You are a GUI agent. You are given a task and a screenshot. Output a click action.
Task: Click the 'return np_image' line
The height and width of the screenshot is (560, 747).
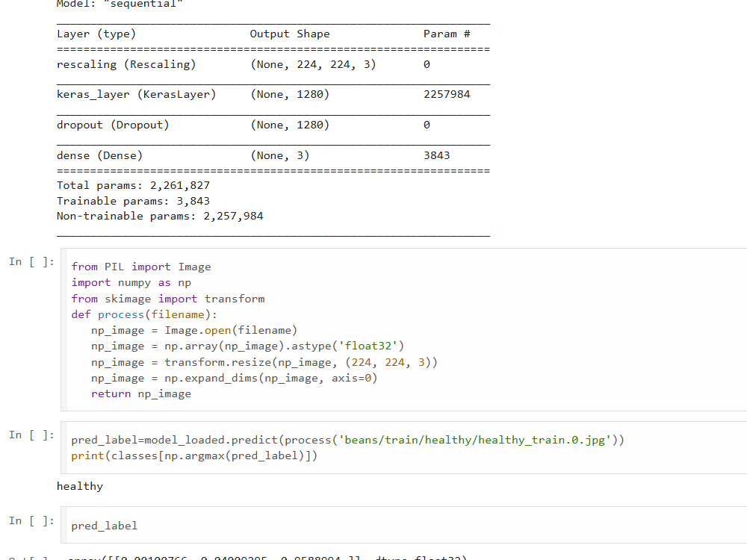pos(141,393)
